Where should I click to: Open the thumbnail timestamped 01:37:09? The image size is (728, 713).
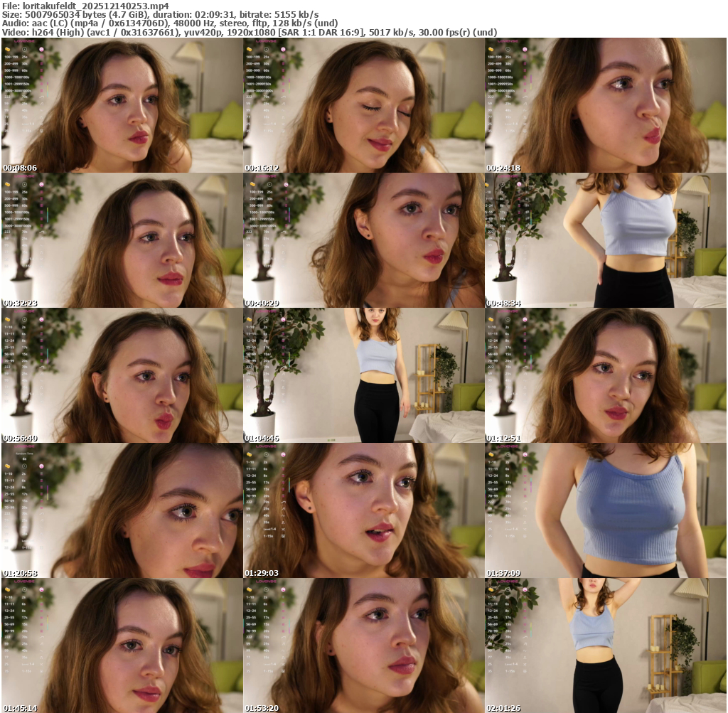[x=606, y=510]
